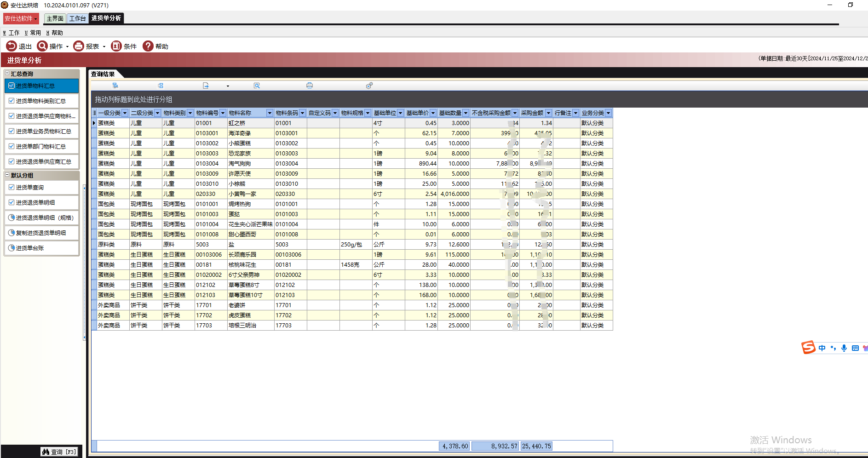Click the Sogou voice input microphone
This screenshot has width=868, height=458.
[844, 348]
